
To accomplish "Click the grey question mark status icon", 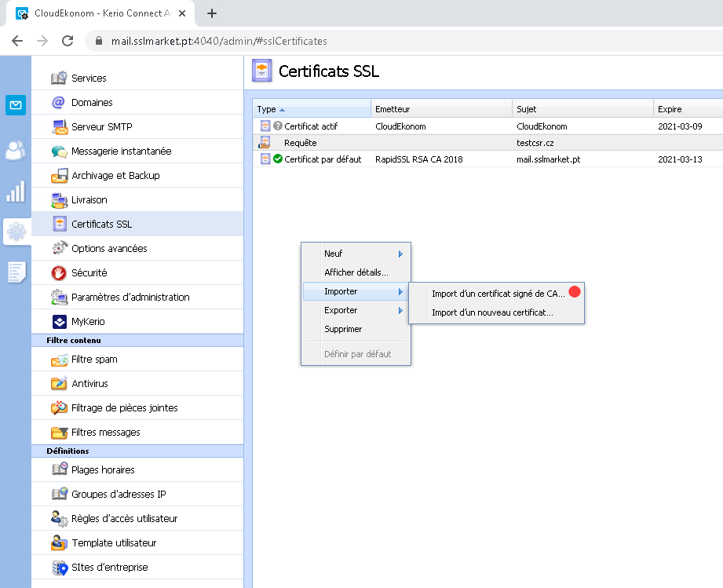I will point(278,126).
